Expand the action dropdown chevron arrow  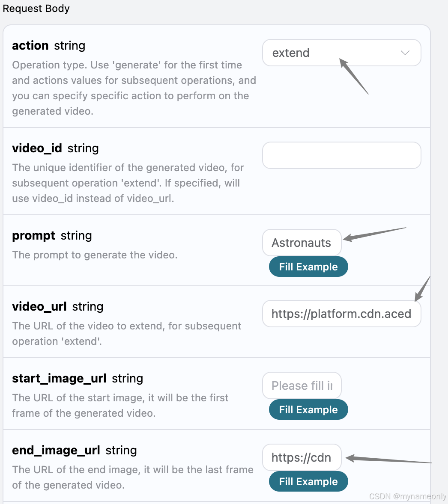405,53
